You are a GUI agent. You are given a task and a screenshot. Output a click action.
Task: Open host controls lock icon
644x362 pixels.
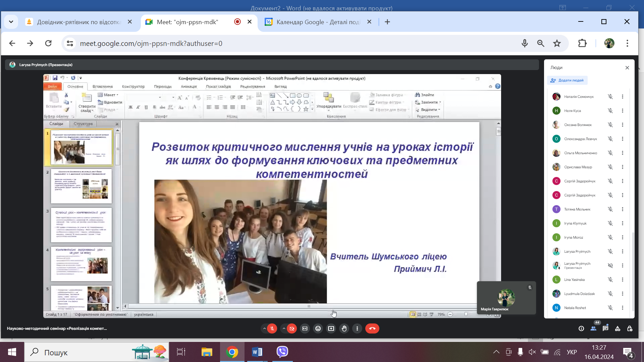630,328
